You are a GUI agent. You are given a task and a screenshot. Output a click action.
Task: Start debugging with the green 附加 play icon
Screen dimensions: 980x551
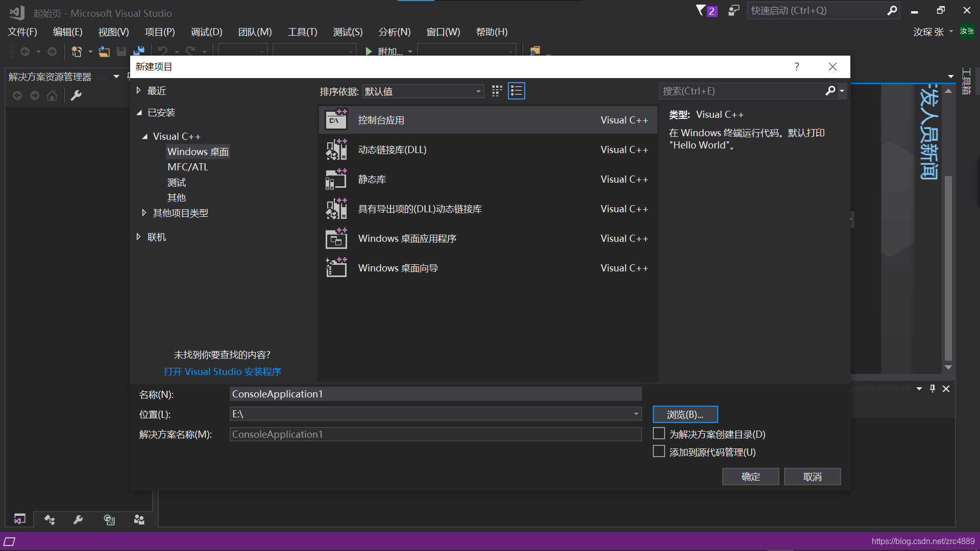click(x=369, y=51)
